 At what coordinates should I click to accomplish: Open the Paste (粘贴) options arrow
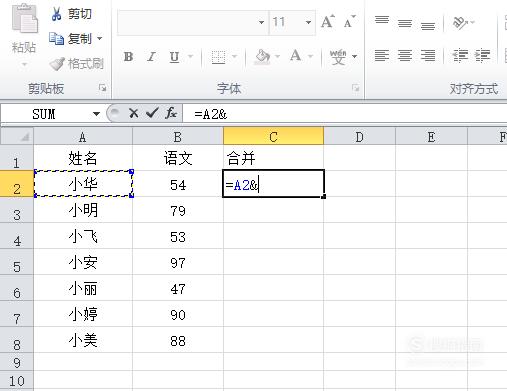(24, 64)
